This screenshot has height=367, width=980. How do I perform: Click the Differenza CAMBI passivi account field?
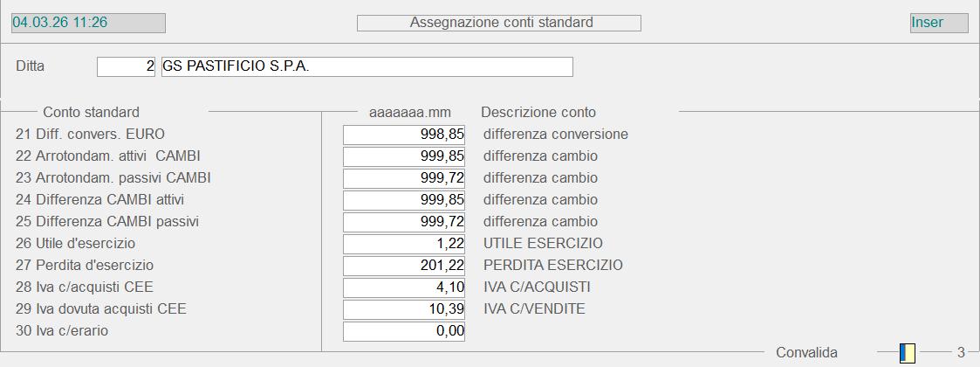[x=404, y=222]
